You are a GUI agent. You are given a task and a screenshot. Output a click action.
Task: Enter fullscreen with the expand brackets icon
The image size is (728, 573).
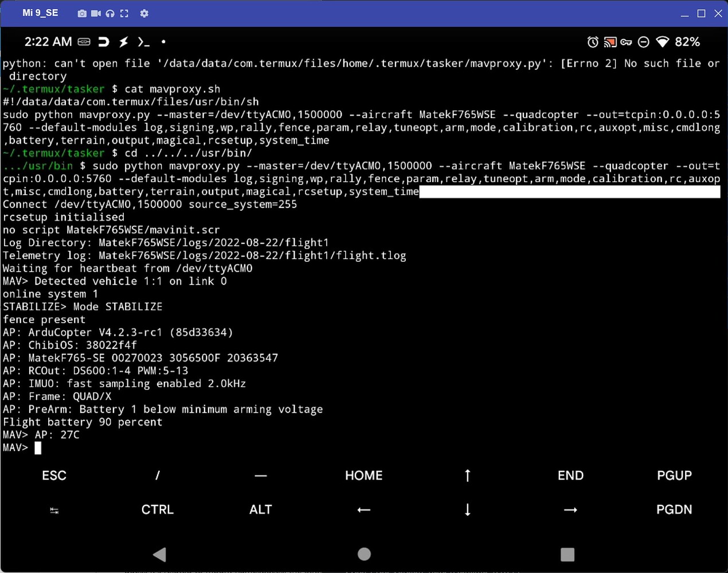pyautogui.click(x=124, y=13)
